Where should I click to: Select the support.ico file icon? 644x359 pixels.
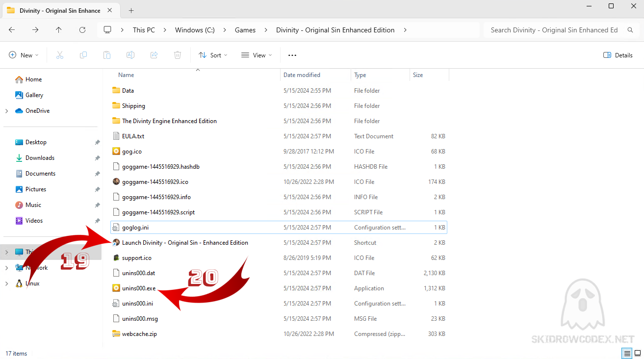coord(116,257)
